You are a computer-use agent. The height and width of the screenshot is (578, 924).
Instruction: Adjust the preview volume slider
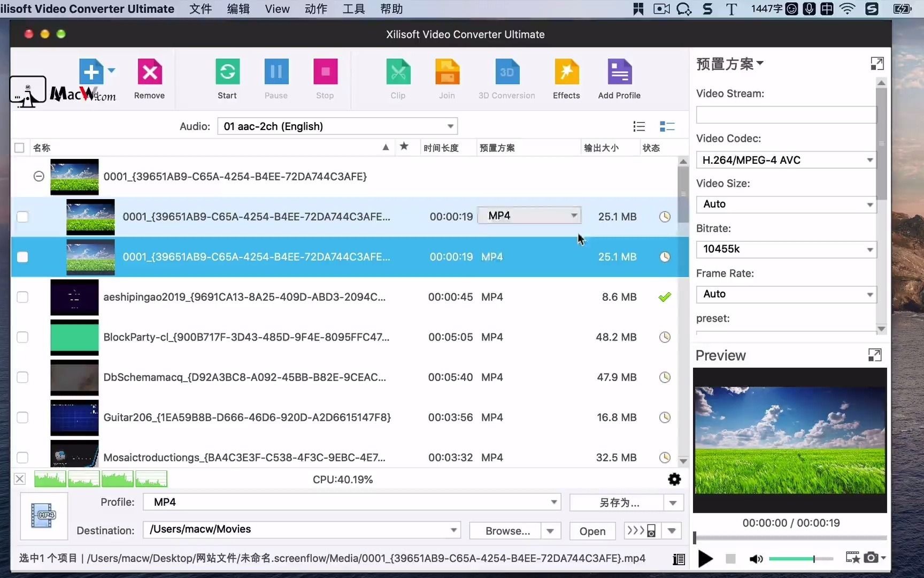pos(801,559)
